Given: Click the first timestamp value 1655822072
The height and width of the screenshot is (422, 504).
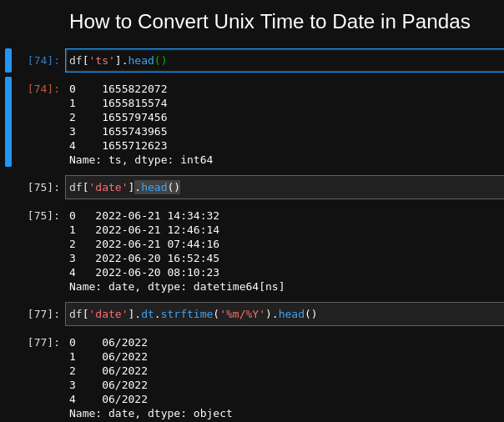Looking at the screenshot, I should tap(134, 89).
